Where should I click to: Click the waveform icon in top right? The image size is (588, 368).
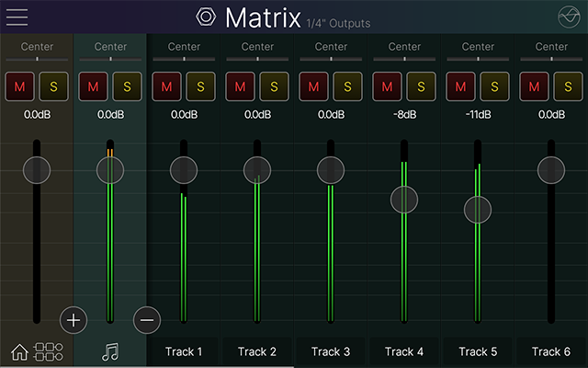569,17
